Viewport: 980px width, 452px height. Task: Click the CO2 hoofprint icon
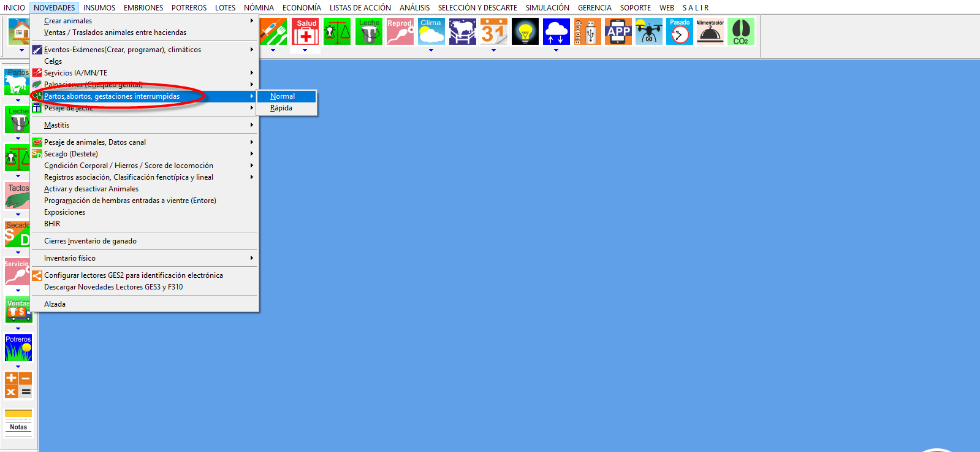(740, 31)
